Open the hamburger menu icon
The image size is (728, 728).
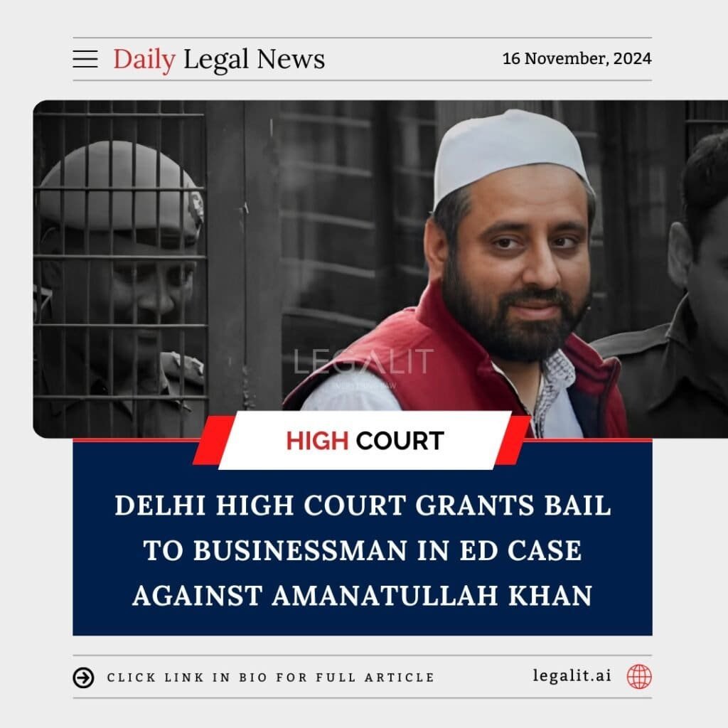coord(85,59)
